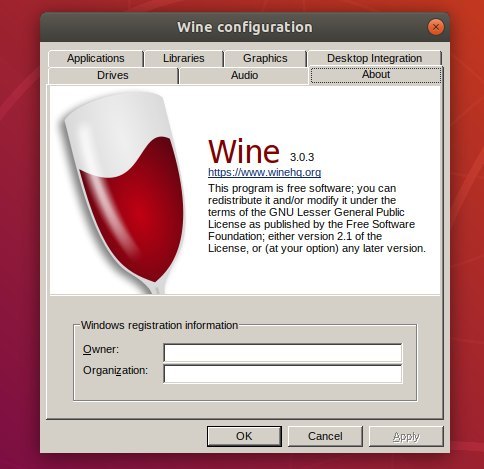The image size is (484, 469).
Task: Click the Windows registration information group label
Action: (x=159, y=325)
